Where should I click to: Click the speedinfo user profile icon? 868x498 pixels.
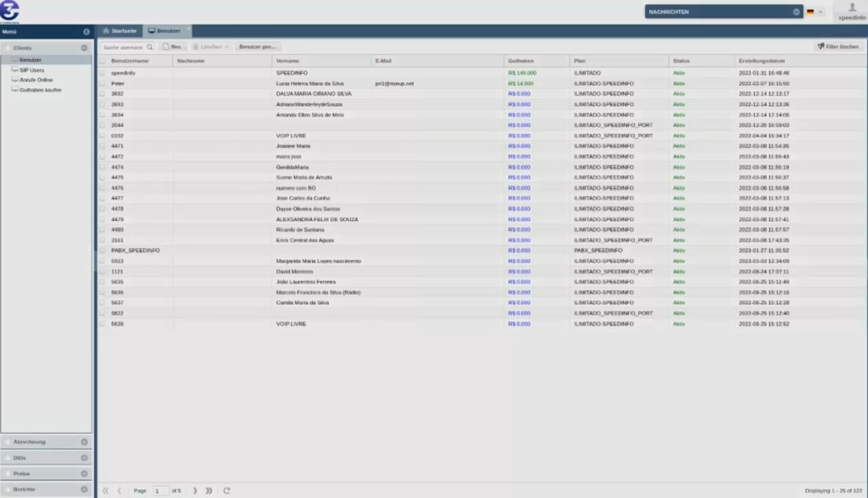[x=852, y=7]
